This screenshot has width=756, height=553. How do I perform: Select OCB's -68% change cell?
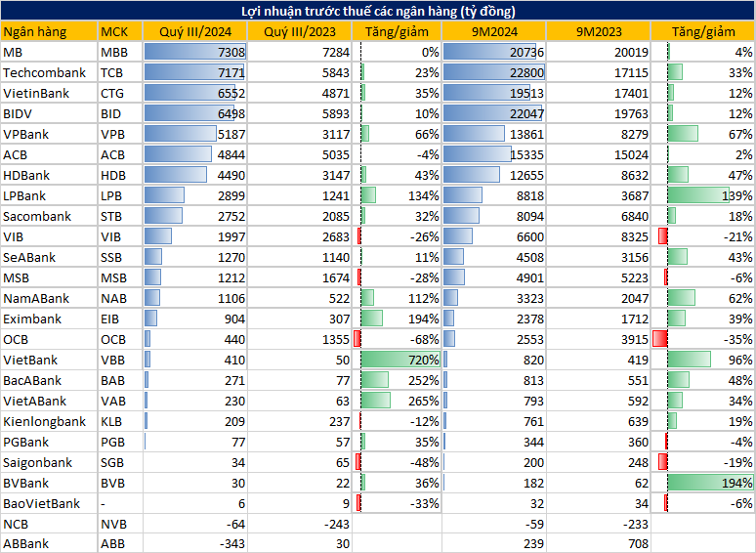click(397, 339)
